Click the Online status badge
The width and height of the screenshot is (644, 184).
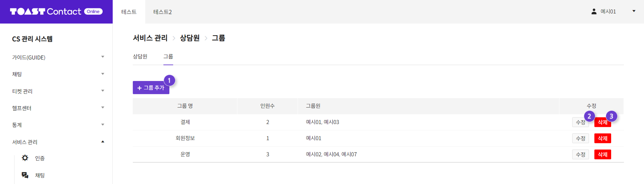93,12
